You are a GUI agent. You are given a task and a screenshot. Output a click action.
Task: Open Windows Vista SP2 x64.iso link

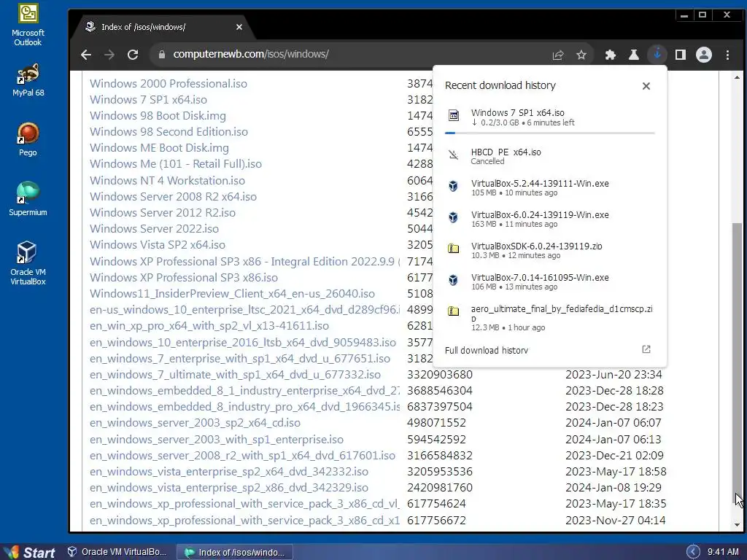(x=158, y=245)
